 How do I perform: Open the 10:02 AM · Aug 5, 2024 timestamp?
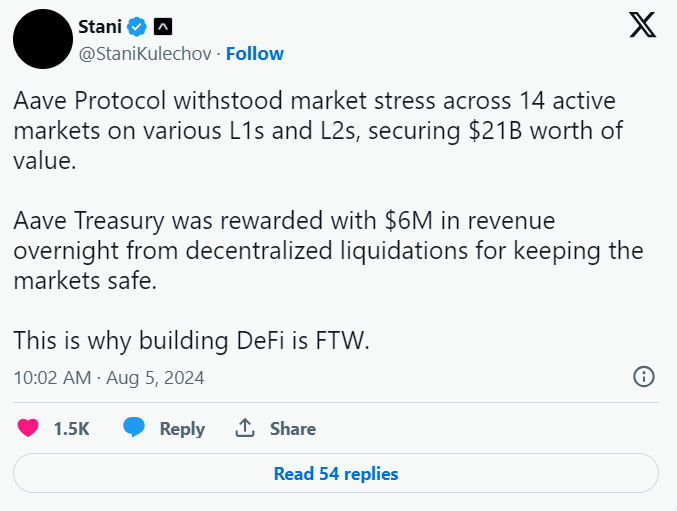[109, 378]
